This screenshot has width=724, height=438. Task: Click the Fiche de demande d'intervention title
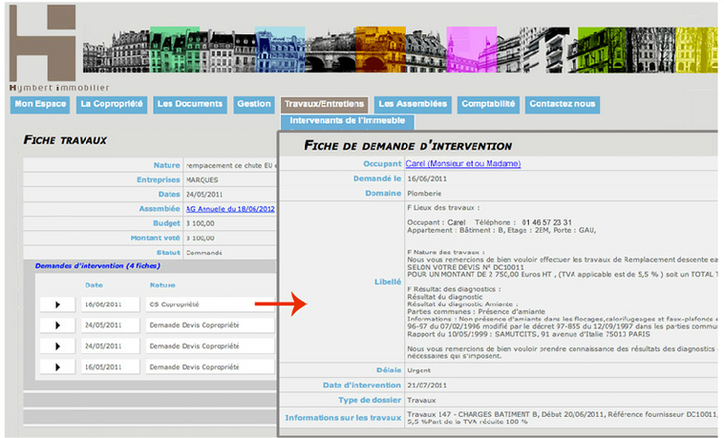pos(408,146)
